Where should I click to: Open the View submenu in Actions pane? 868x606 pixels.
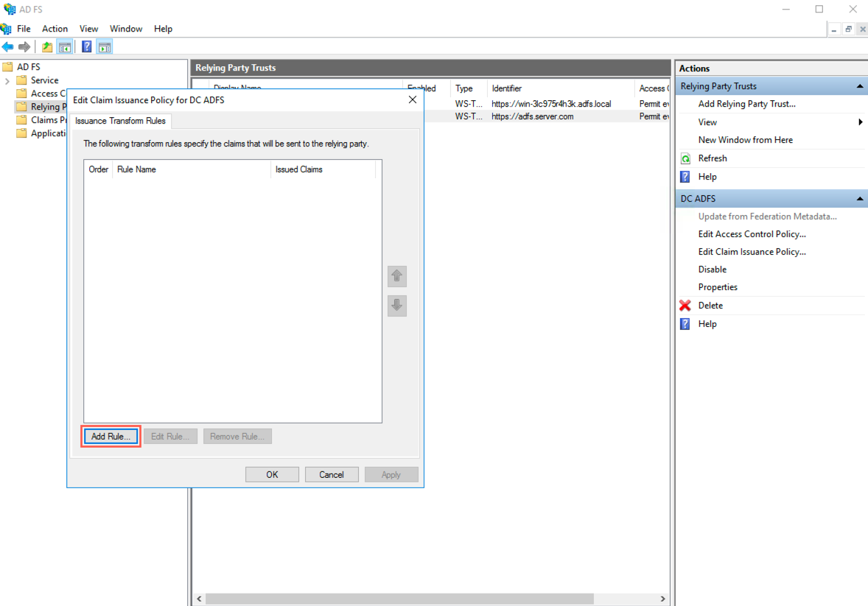pos(707,121)
